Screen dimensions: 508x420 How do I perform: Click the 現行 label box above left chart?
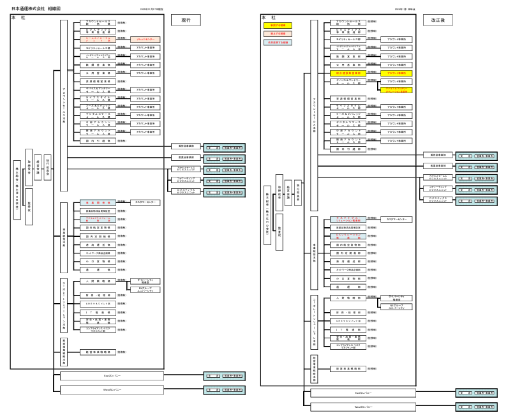185,20
